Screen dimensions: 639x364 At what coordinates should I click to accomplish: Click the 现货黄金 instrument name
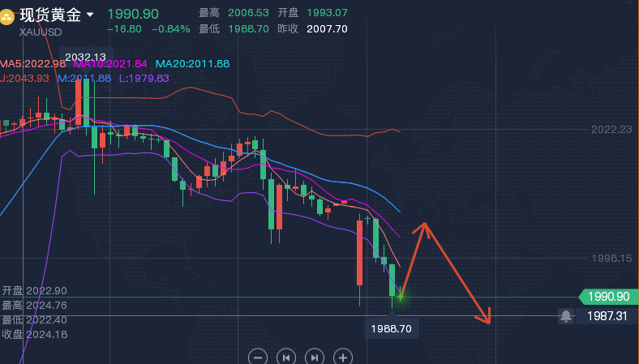pos(50,15)
